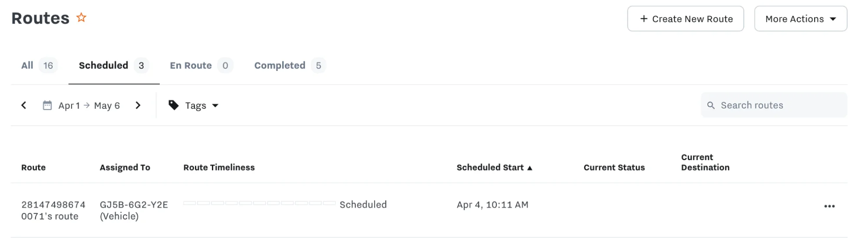Click the plus icon in Create New Route
This screenshot has height=238, width=868.
pyautogui.click(x=644, y=19)
